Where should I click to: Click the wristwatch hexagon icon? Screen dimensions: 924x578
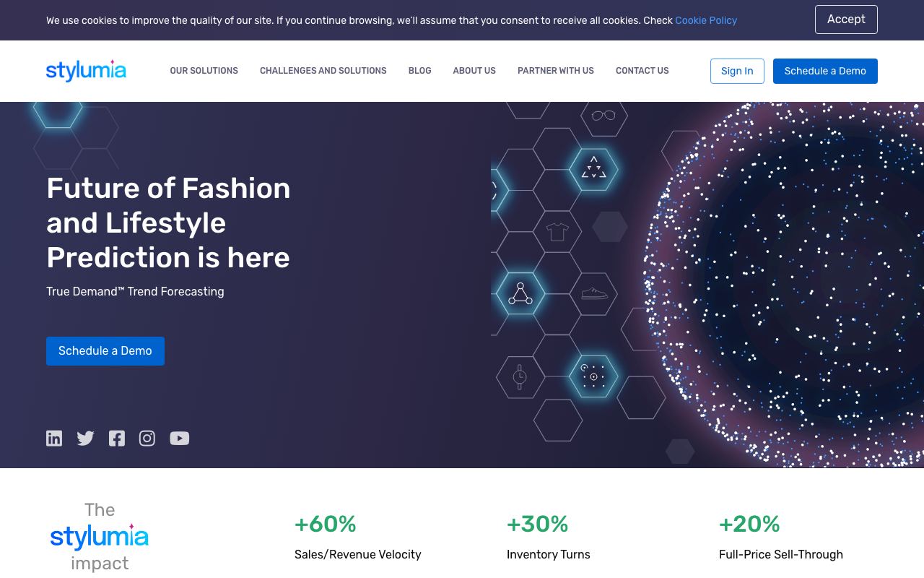click(x=520, y=377)
